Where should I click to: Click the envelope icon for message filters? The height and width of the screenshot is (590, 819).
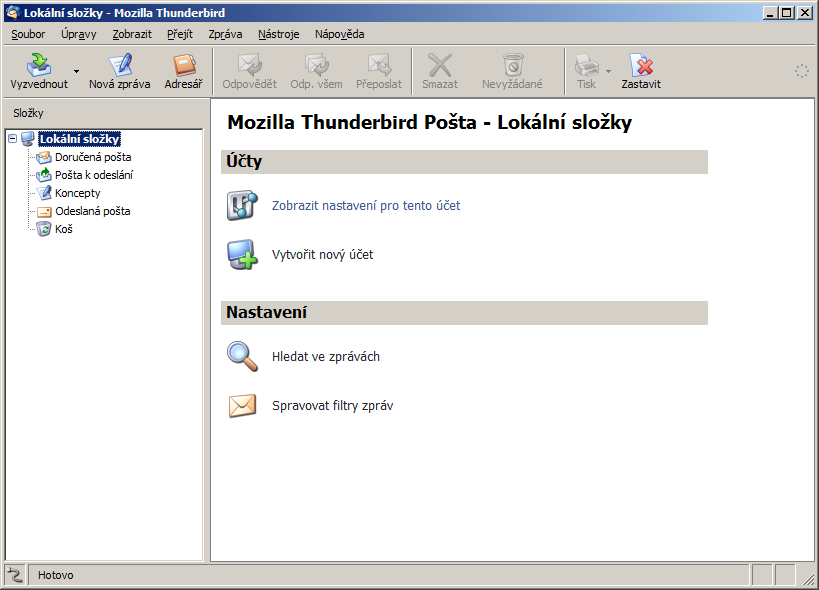[242, 406]
